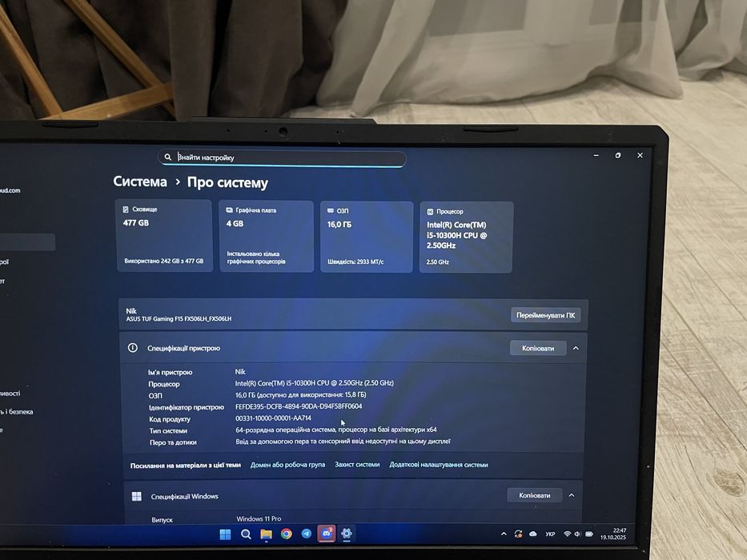
Task: Open Захист системи link
Action: click(357, 464)
